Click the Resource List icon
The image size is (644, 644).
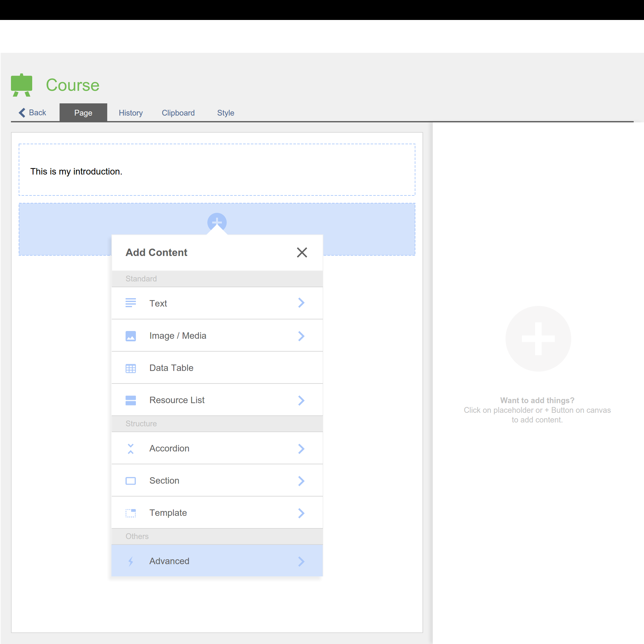tap(131, 400)
